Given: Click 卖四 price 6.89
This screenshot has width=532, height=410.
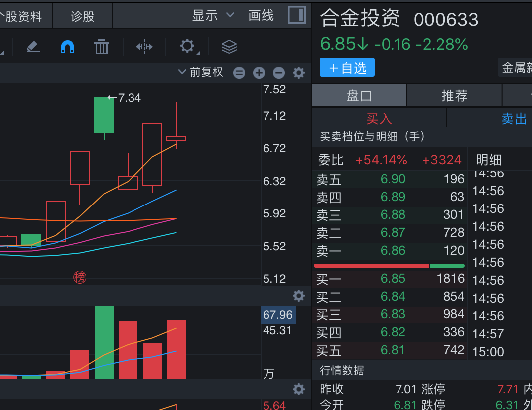Looking at the screenshot, I should click(x=393, y=197).
